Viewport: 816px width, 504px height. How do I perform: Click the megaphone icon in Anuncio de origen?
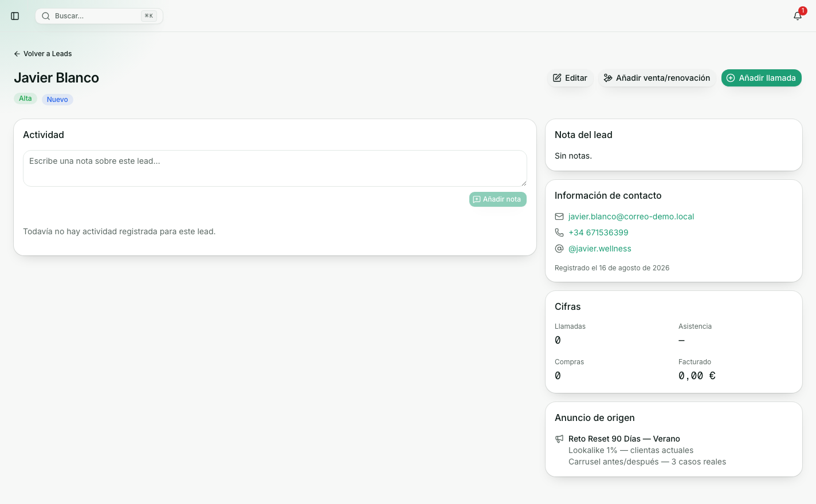pos(559,439)
